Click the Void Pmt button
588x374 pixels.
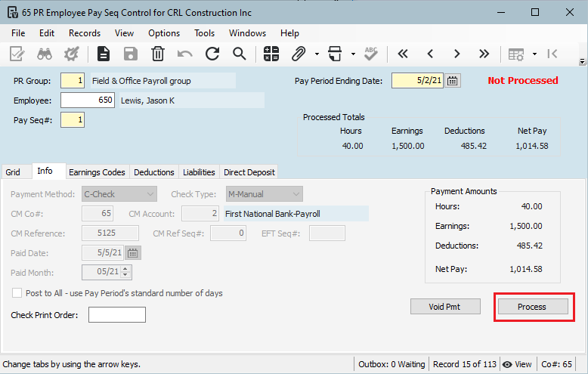tap(445, 307)
